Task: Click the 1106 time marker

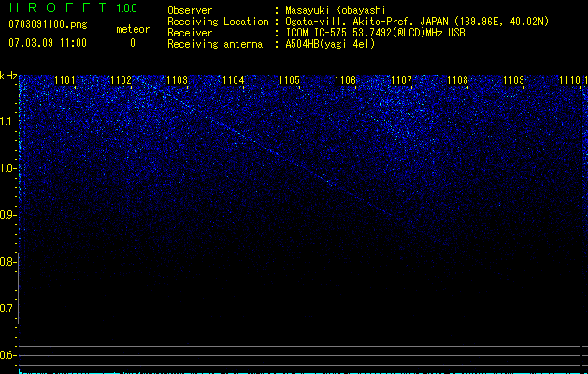Action: (345, 80)
